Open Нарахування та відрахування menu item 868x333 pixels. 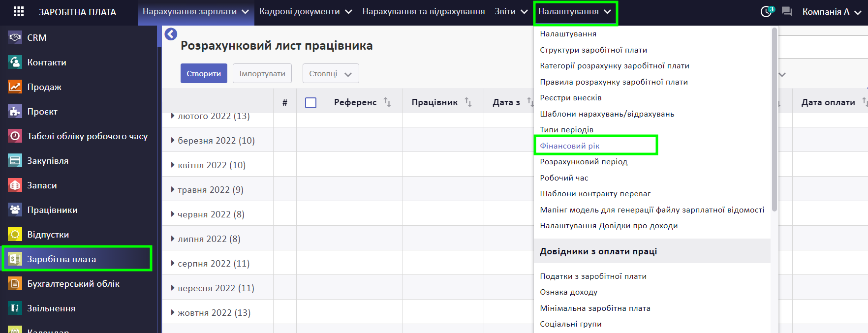coord(423,11)
